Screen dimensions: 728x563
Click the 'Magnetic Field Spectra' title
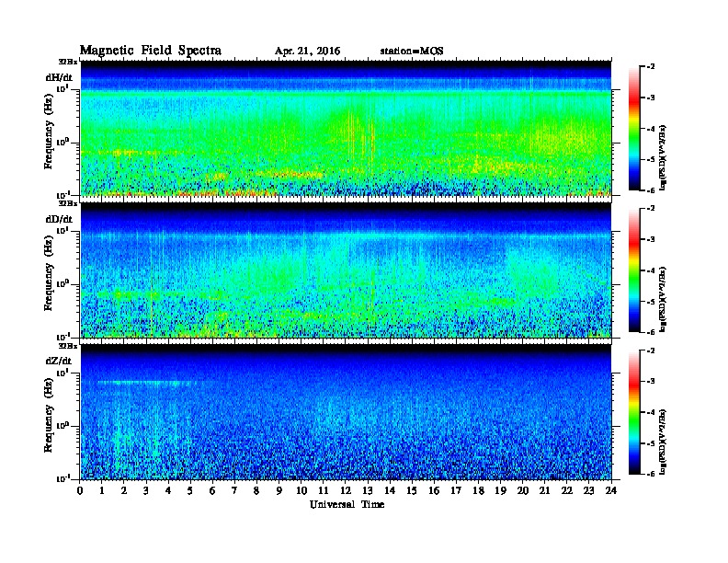point(151,51)
